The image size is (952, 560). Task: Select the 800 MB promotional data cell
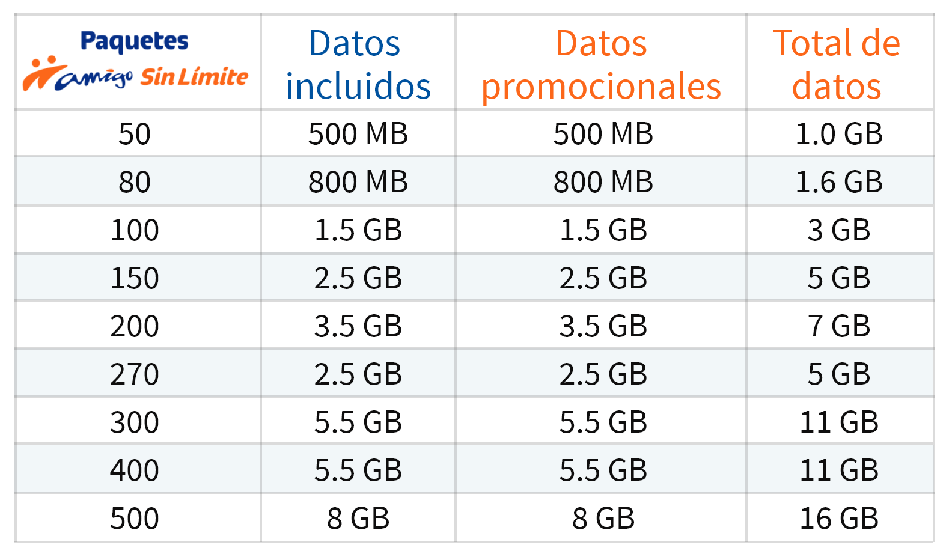coord(603,182)
